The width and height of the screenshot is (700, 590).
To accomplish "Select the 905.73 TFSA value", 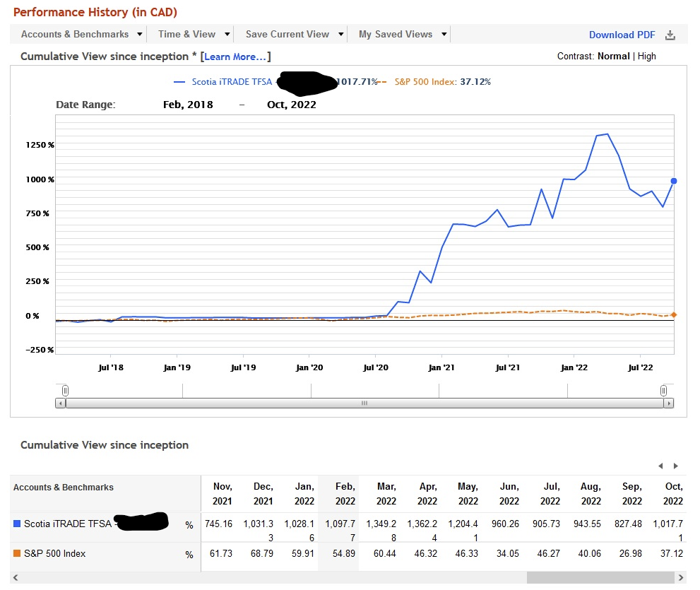I will [x=546, y=524].
